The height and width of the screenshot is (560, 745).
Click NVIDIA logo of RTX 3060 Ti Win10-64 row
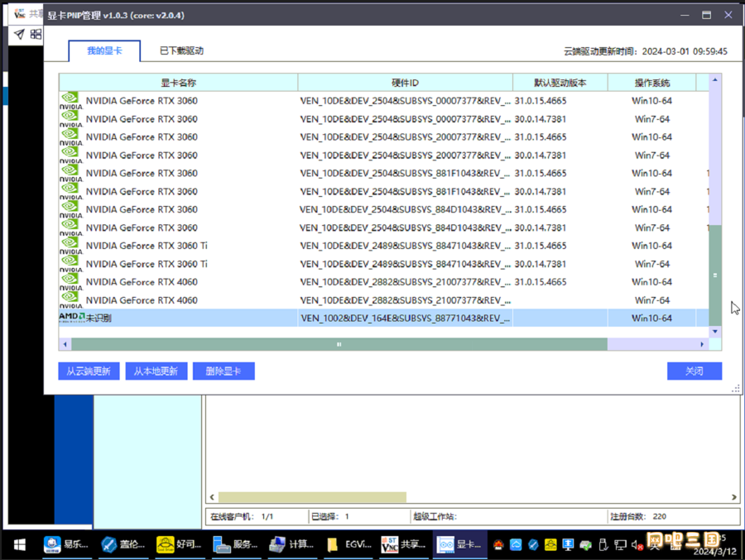tap(71, 246)
